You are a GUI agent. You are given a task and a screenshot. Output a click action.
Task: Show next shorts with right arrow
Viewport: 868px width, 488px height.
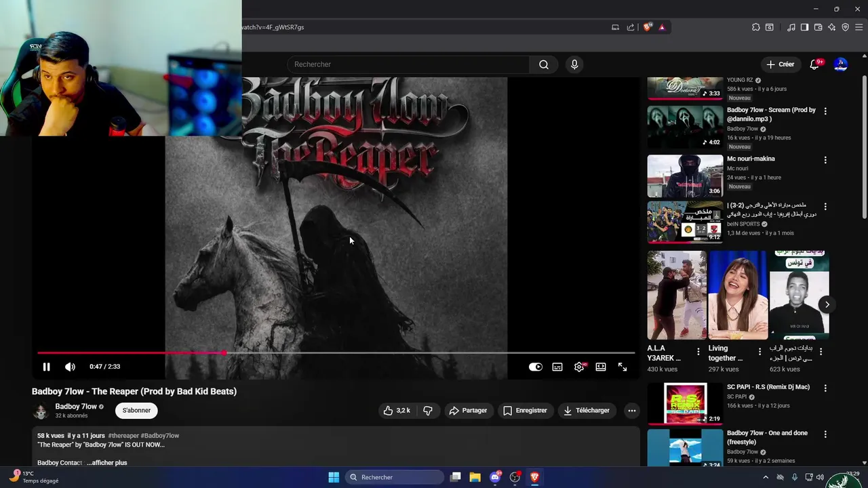click(x=827, y=304)
